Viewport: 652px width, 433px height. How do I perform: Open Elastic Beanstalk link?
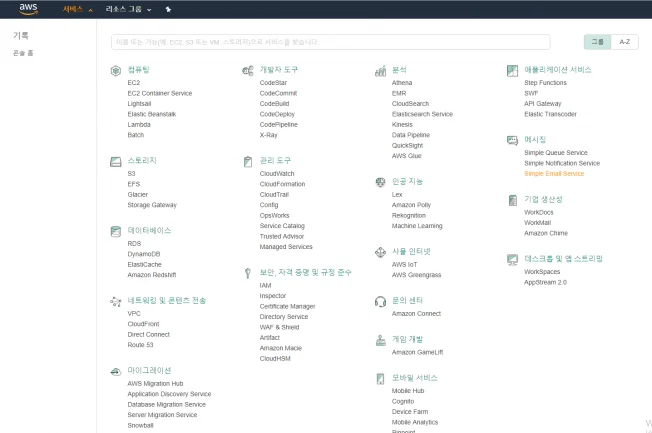152,114
